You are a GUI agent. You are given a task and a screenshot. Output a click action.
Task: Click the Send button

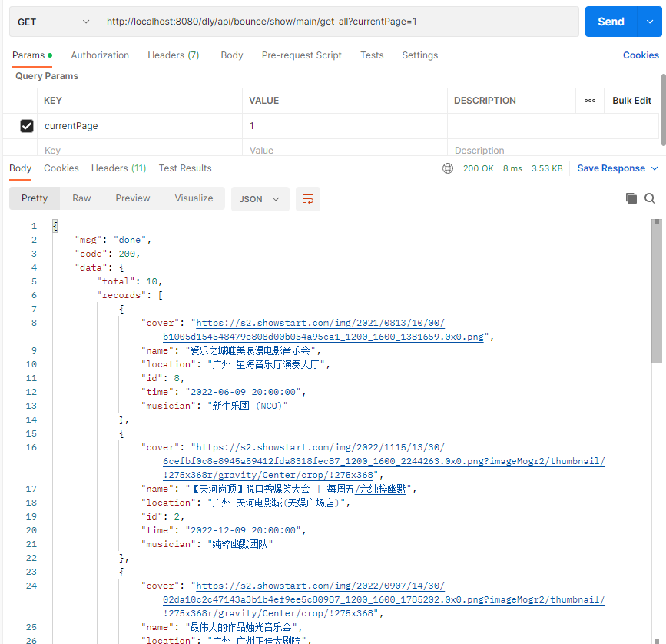pyautogui.click(x=611, y=22)
